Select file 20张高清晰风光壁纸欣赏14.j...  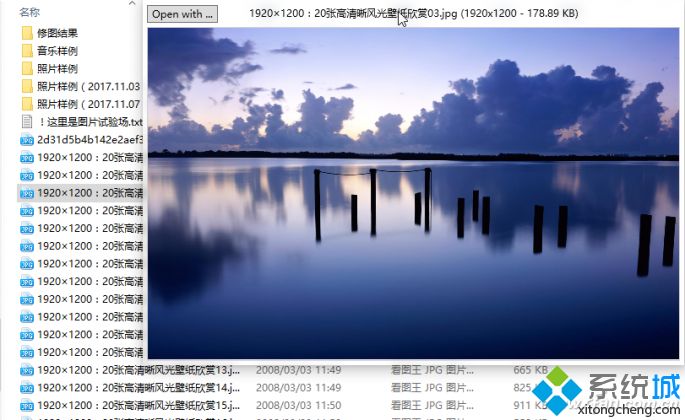tap(138, 388)
